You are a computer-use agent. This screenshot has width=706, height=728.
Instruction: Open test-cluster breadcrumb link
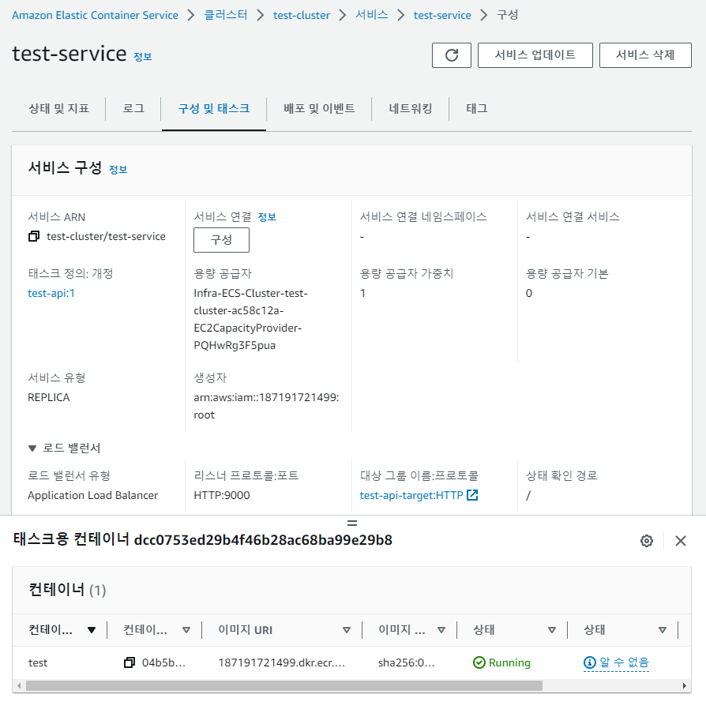click(302, 15)
